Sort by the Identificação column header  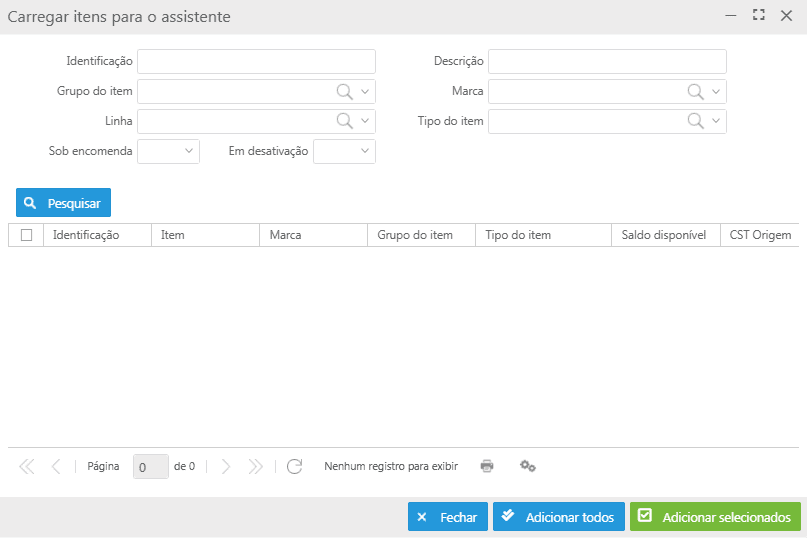tap(86, 235)
